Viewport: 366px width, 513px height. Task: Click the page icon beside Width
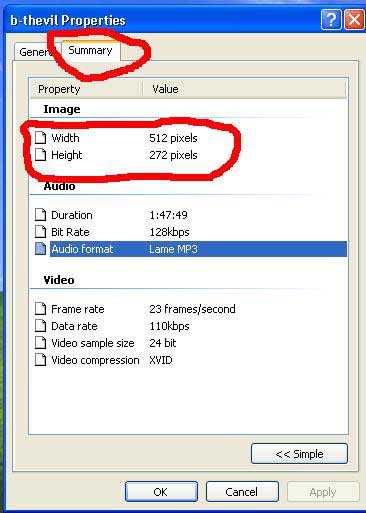coord(41,138)
